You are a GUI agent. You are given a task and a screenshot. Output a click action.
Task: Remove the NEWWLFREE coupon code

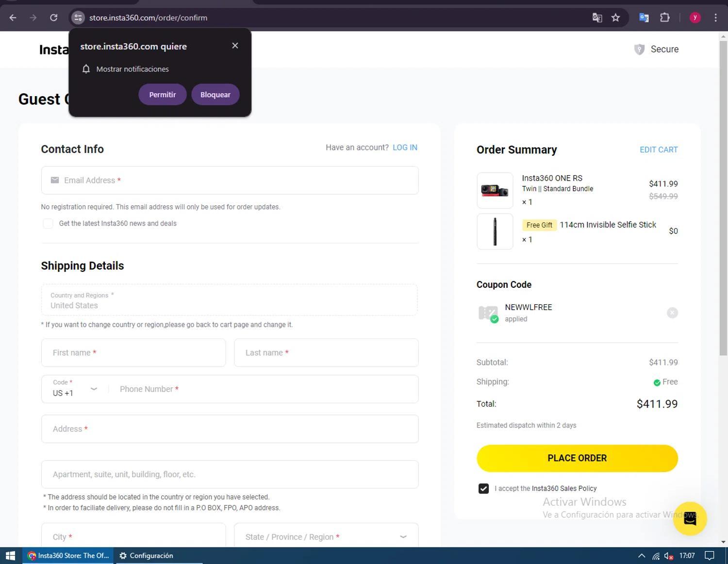pos(672,313)
